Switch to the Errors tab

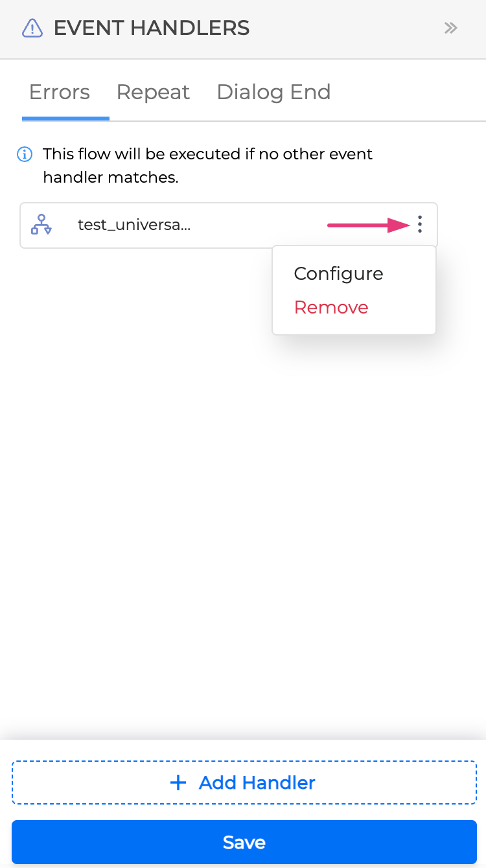pyautogui.click(x=60, y=93)
